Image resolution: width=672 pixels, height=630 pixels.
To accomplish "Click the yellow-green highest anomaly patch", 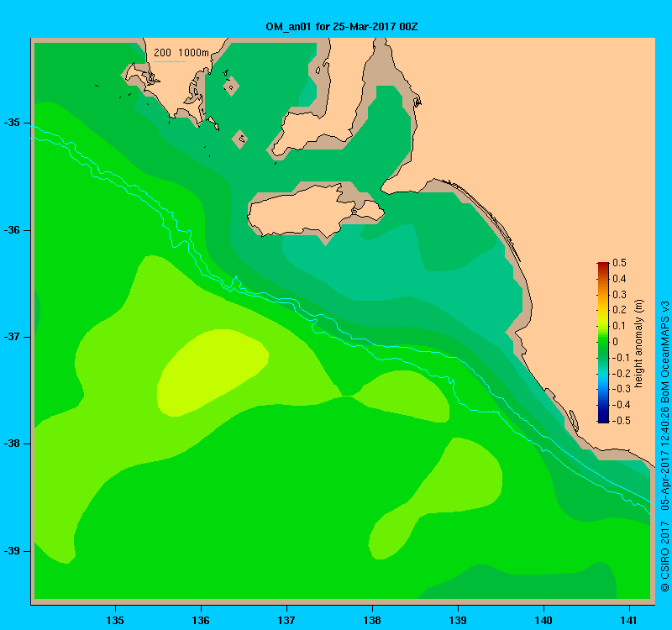I will pyautogui.click(x=213, y=373).
